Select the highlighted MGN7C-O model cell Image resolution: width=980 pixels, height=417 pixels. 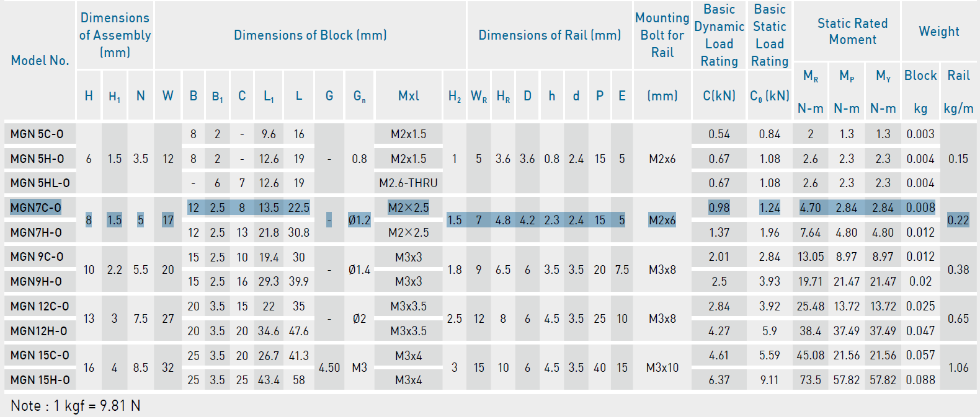[x=36, y=208]
